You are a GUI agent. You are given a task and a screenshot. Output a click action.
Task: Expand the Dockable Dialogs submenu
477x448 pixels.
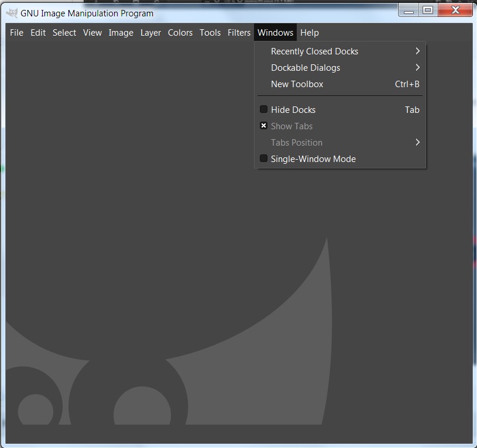(x=340, y=68)
